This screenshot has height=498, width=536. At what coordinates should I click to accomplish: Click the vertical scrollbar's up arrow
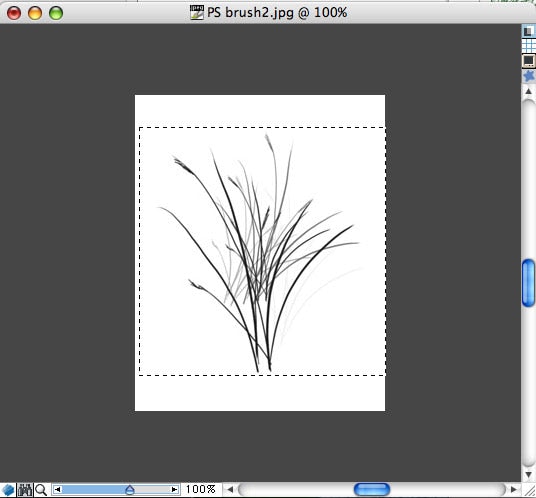point(528,91)
